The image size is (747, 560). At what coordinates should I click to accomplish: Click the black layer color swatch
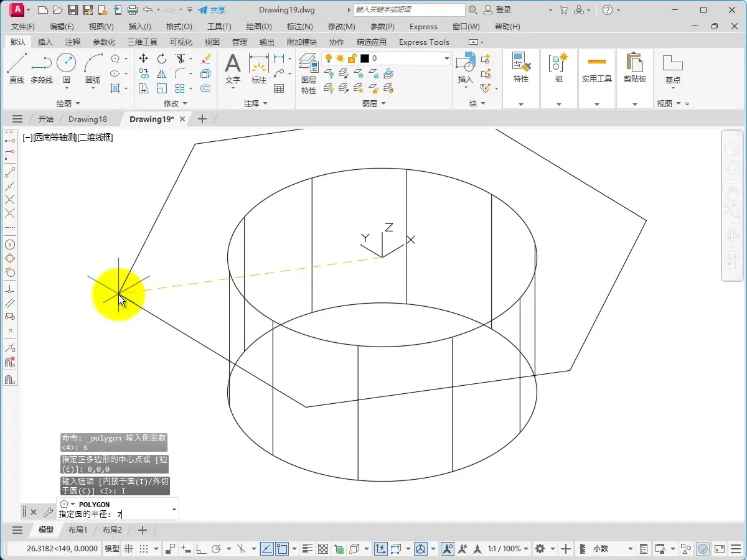pos(365,58)
